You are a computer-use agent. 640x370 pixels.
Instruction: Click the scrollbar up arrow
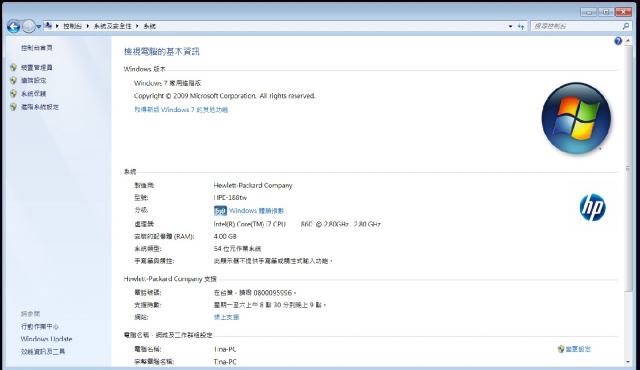pos(628,41)
